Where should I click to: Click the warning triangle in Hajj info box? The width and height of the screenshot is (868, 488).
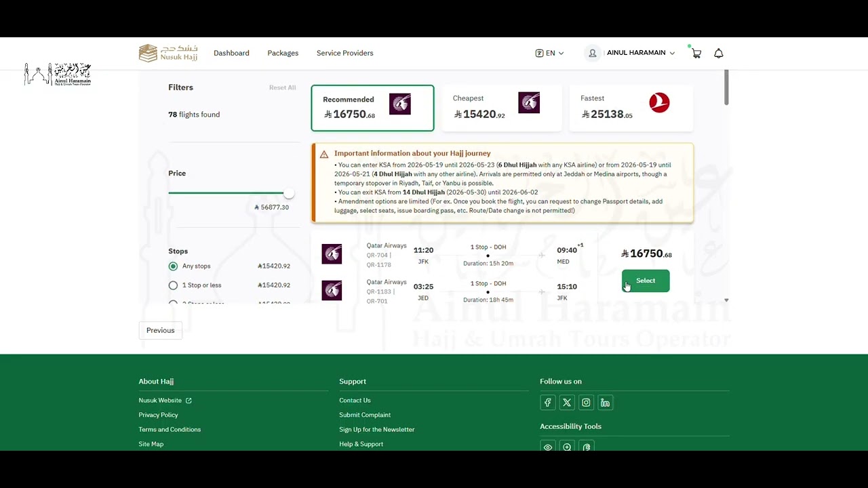click(x=324, y=154)
